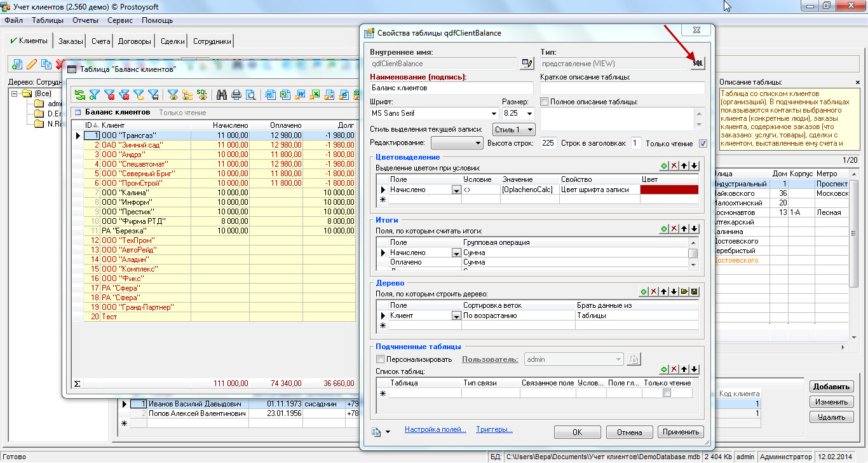The width and height of the screenshot is (868, 463).
Task: Open print preview magnifier icon
Action: pyautogui.click(x=251, y=95)
